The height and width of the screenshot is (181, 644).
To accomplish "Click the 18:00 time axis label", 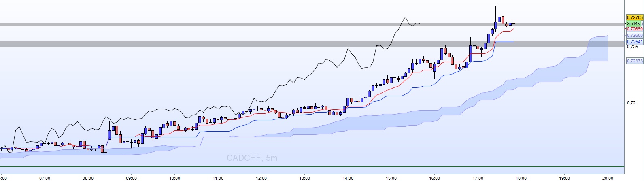I will tap(521, 178).
